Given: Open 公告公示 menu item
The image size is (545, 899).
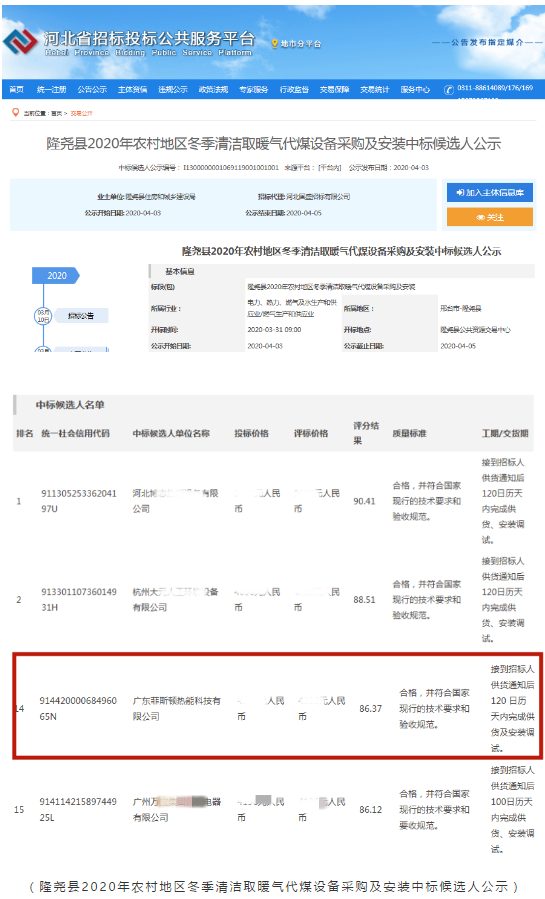Looking at the screenshot, I should (x=92, y=89).
